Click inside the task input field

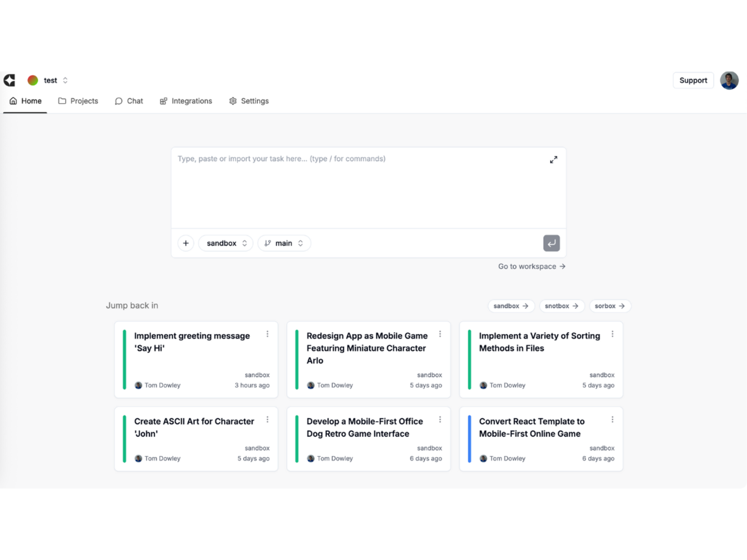[x=327, y=187]
